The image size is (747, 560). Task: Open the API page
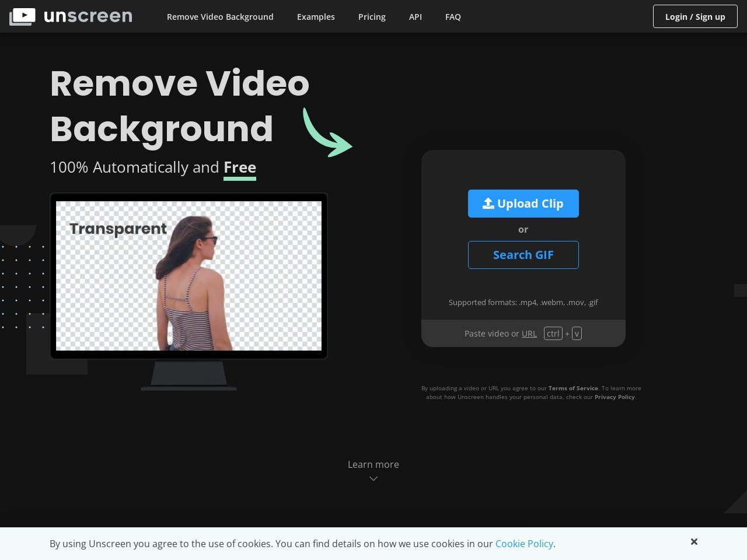tap(415, 16)
